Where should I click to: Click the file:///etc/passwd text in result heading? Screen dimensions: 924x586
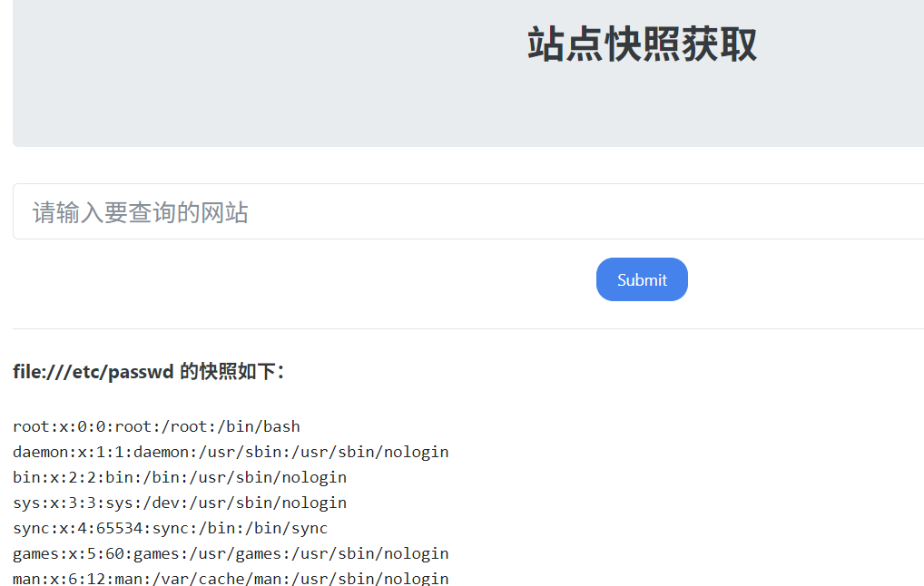pos(93,372)
